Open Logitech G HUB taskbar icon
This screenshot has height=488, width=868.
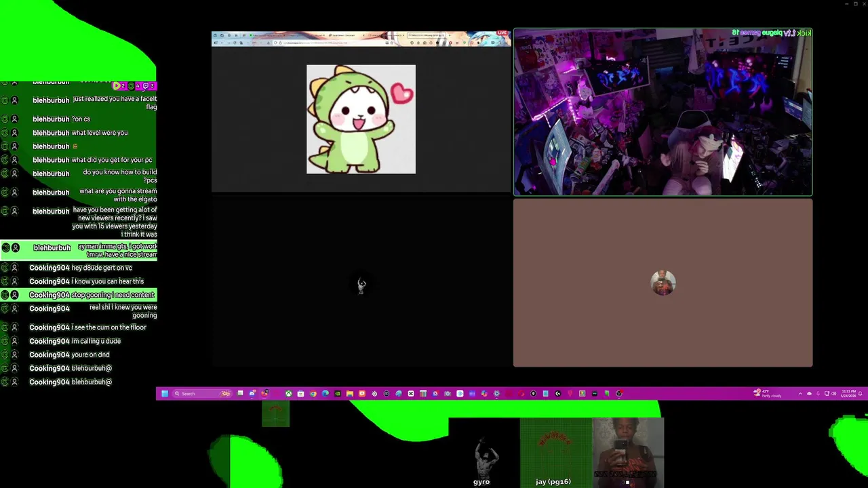point(557,393)
